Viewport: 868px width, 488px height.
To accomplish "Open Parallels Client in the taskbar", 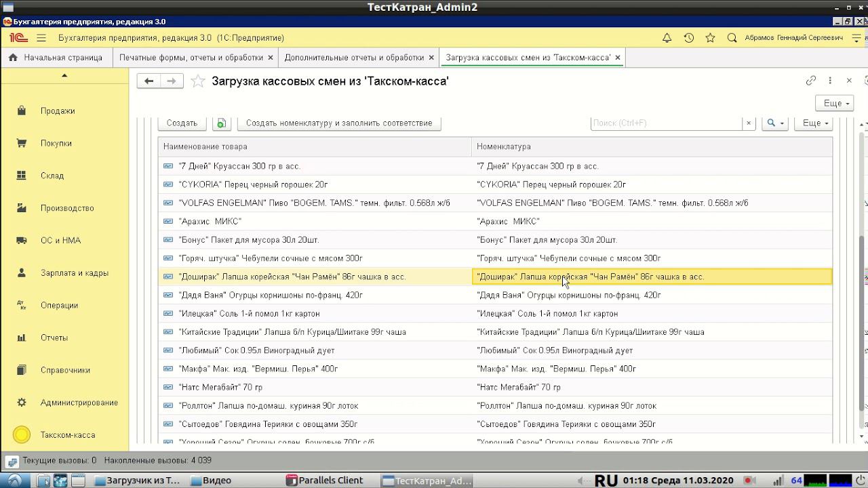I will (325, 481).
